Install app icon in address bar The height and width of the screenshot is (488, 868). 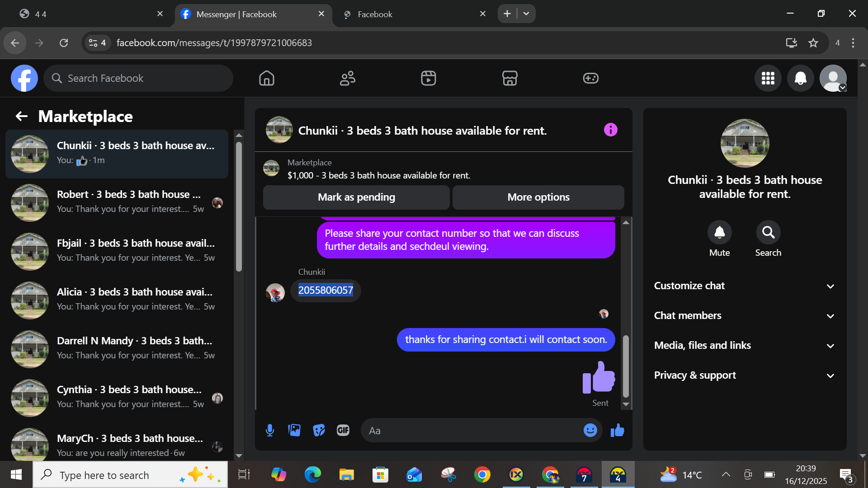791,43
